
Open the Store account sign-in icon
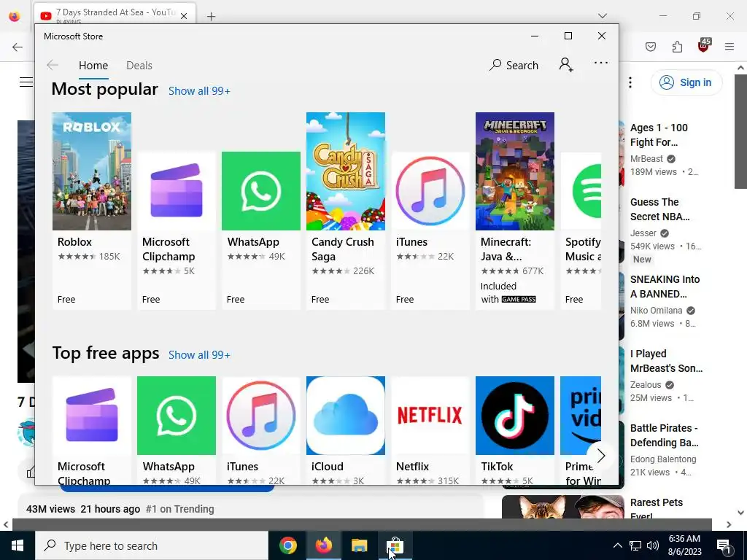[566, 64]
